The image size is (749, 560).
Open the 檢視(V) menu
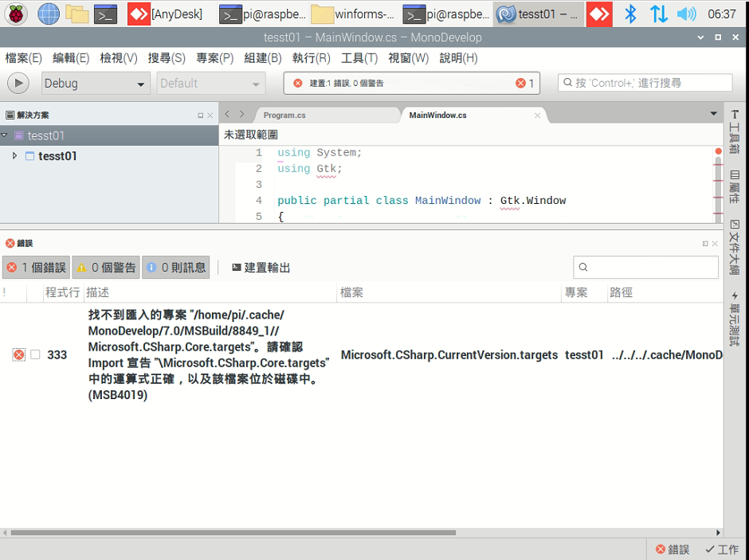coord(119,58)
